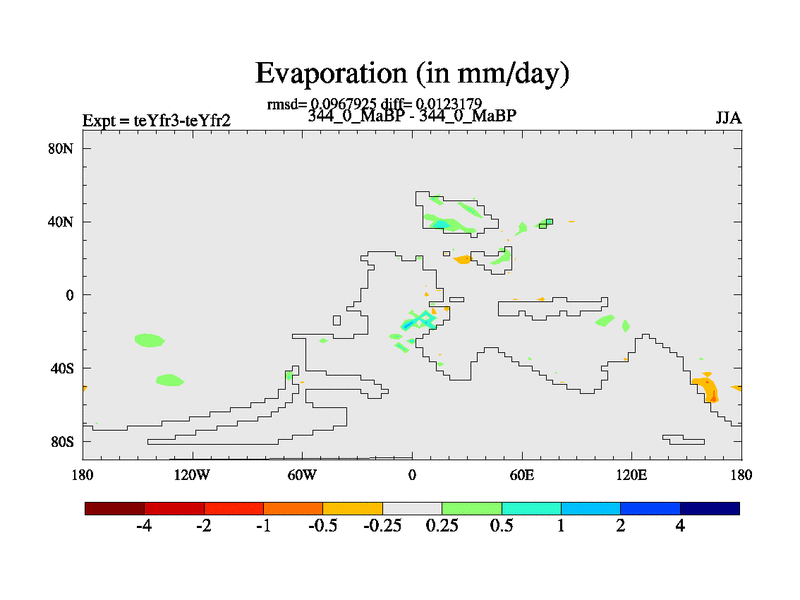Select the turquoise swatch between 0.5 and 1

[531, 508]
